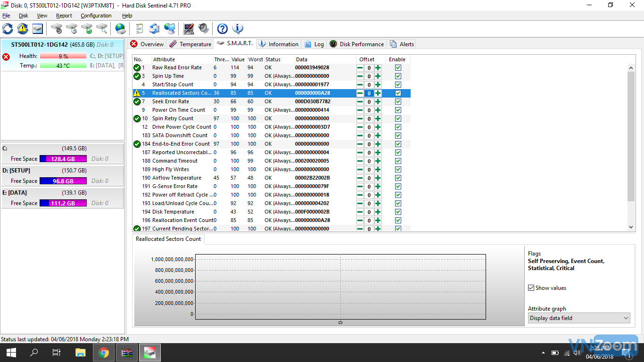Uncheck Enable for Power On Time Count
This screenshot has width=644, height=362.
[398, 110]
